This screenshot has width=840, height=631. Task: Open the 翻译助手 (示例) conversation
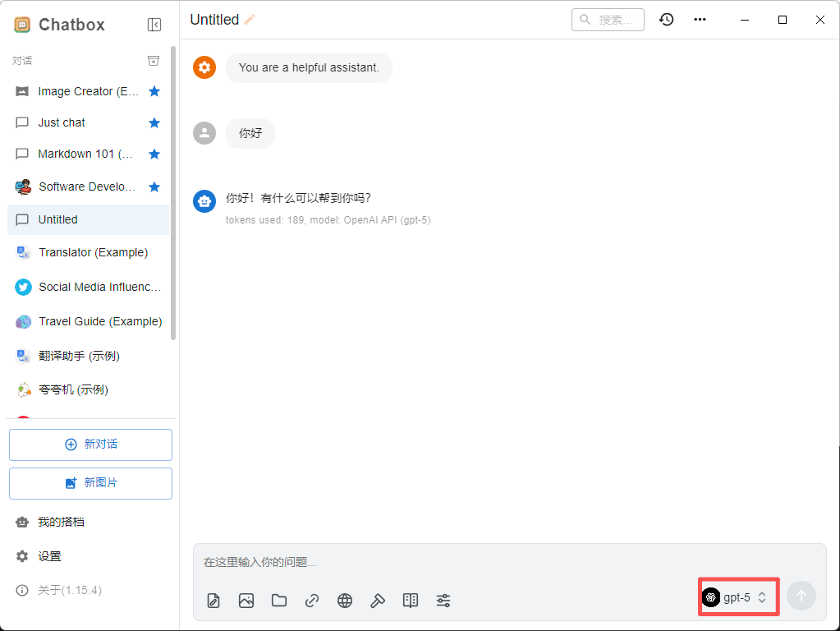click(89, 356)
